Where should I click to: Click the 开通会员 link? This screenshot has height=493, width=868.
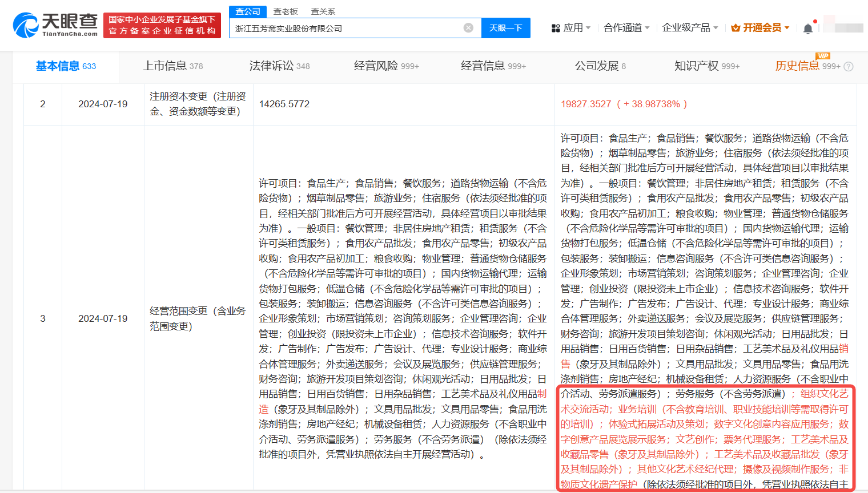tap(762, 28)
